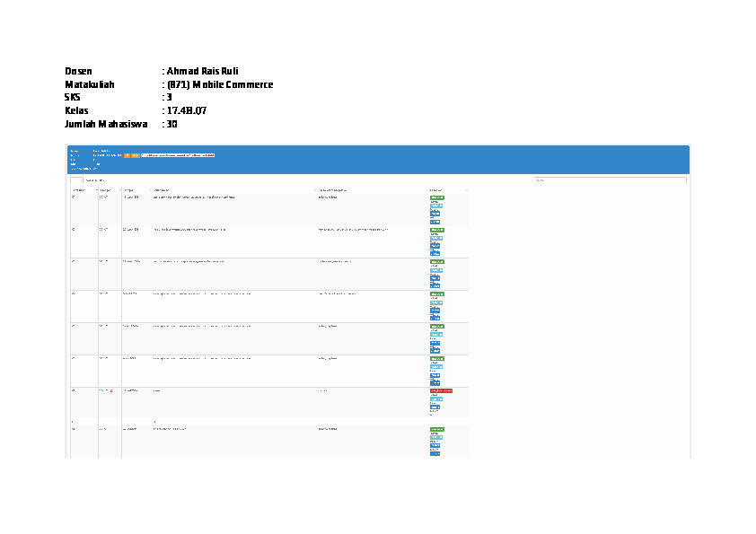Open the red-highlighted link in blue header
Image resolution: width=756 pixels, height=534 pixels.
pyautogui.click(x=178, y=155)
